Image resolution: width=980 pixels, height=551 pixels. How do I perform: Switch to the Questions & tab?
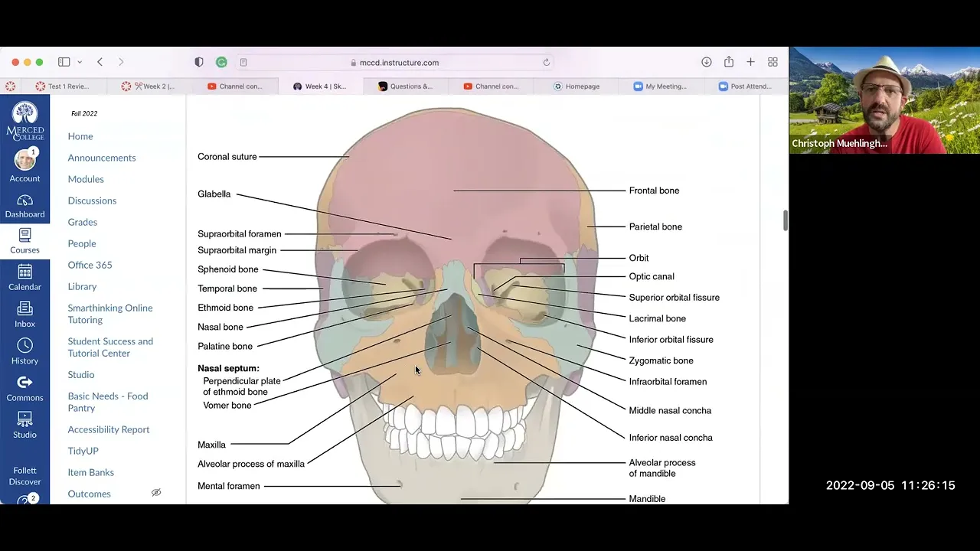click(406, 86)
